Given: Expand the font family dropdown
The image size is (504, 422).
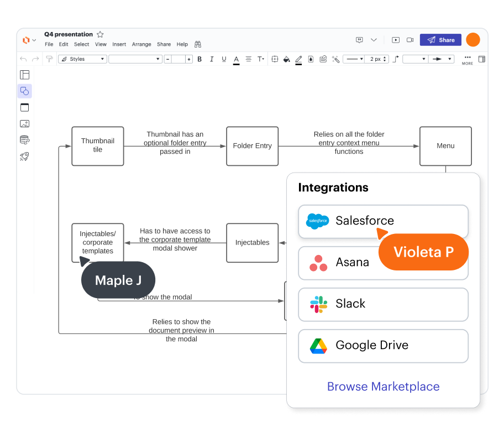Looking at the screenshot, I should tap(135, 59).
